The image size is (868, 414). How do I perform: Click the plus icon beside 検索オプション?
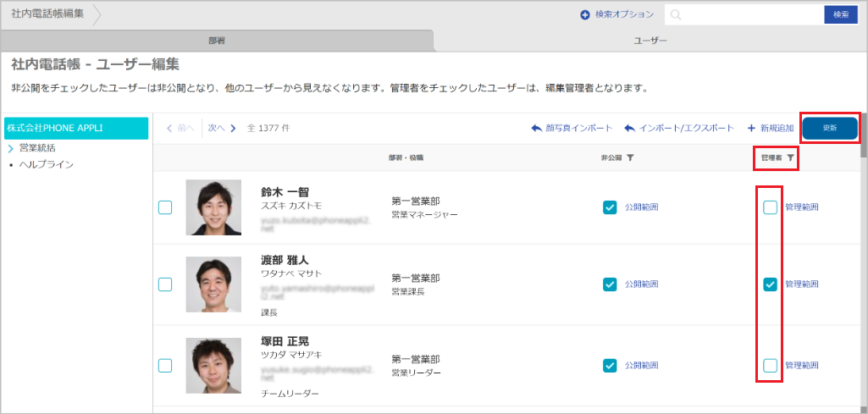(x=584, y=15)
